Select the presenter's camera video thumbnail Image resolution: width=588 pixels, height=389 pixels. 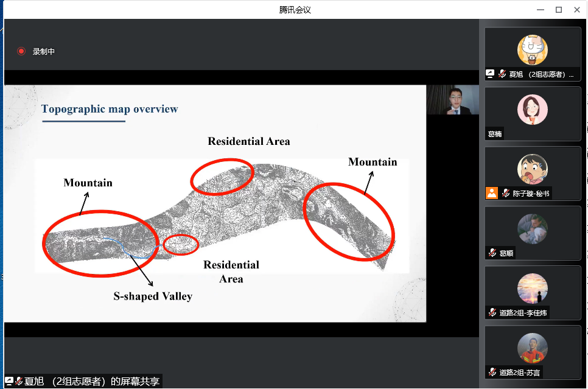(x=452, y=100)
